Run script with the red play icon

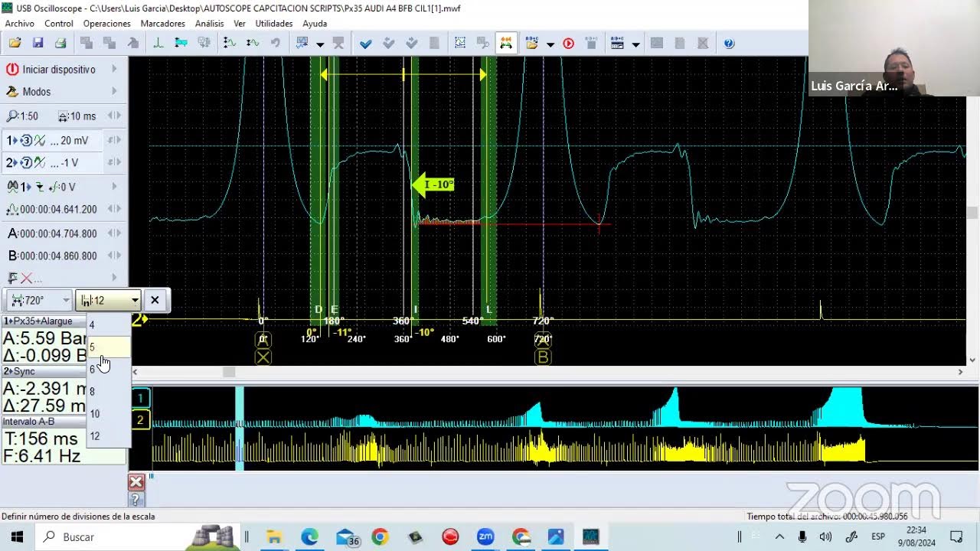click(x=568, y=44)
